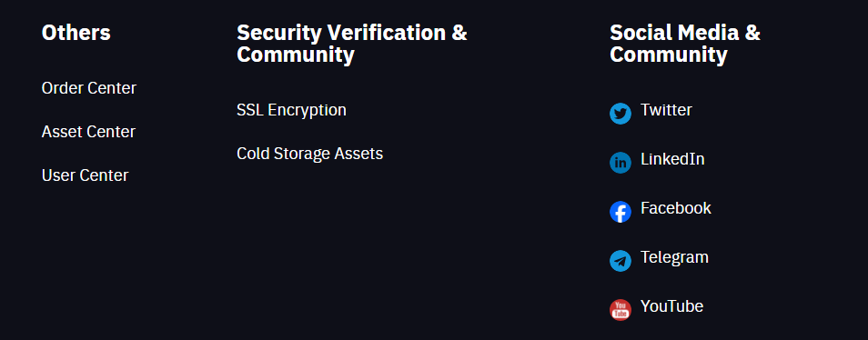Select the Social Media & Community heading

[x=685, y=45]
